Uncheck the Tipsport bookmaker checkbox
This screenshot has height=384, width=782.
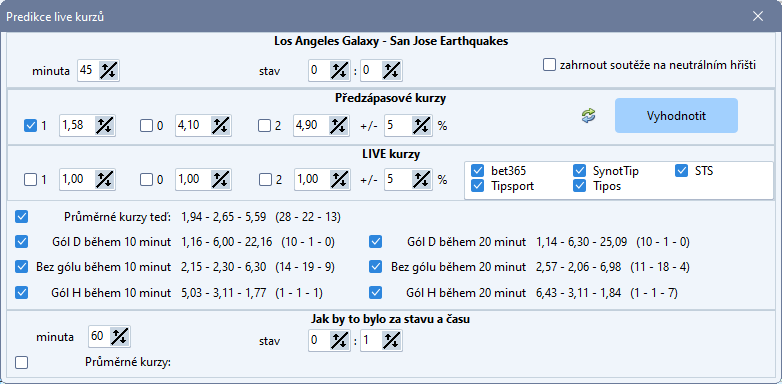point(477,186)
